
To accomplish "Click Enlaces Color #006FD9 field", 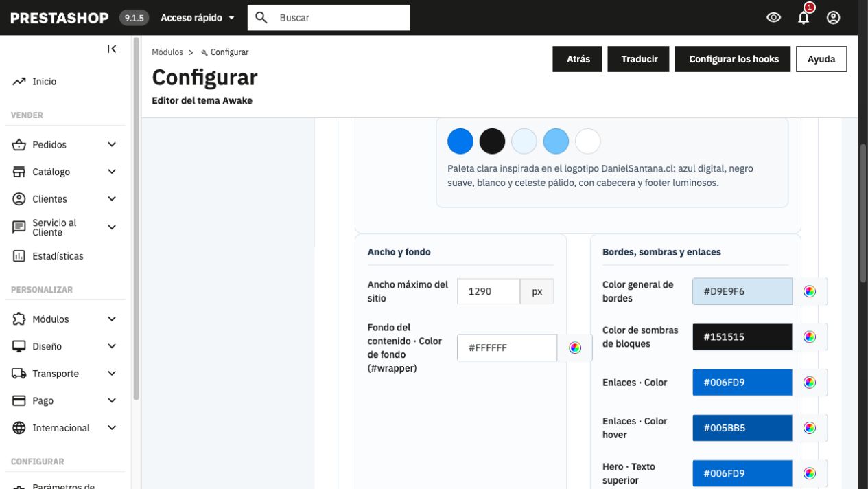I will 742,382.
